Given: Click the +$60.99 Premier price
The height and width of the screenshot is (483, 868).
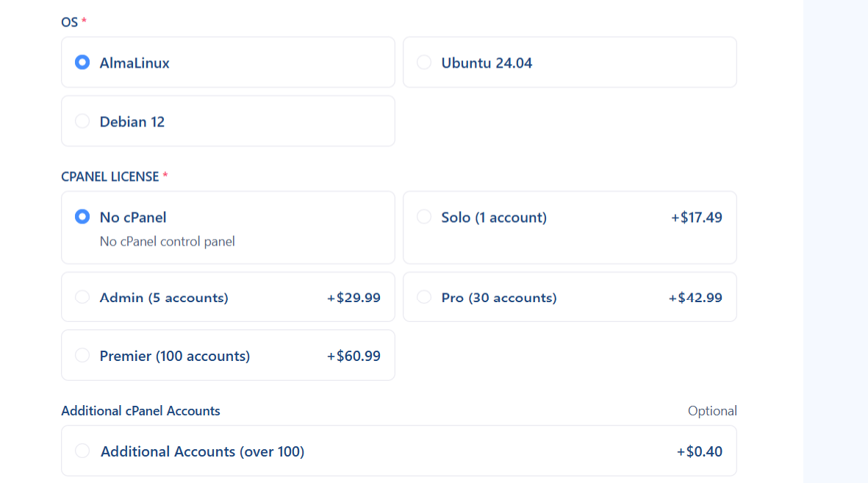Looking at the screenshot, I should click(x=354, y=356).
